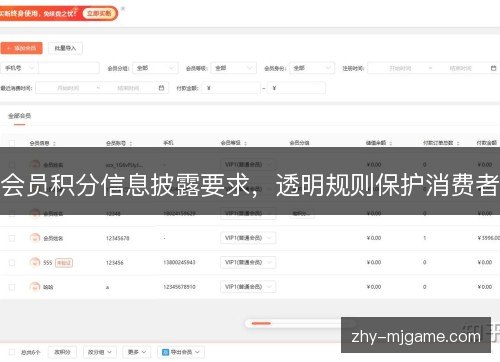Click the account number 12345678

click(x=117, y=238)
